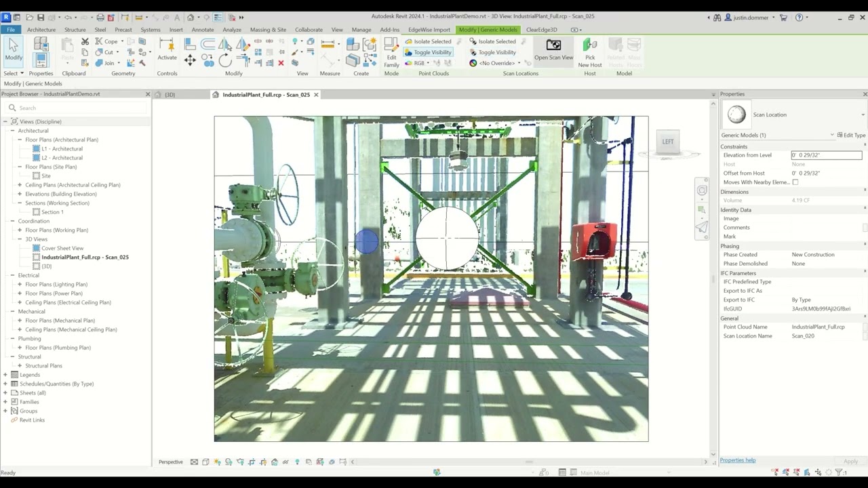Click the Edit Type button
The height and width of the screenshot is (488, 868).
851,135
